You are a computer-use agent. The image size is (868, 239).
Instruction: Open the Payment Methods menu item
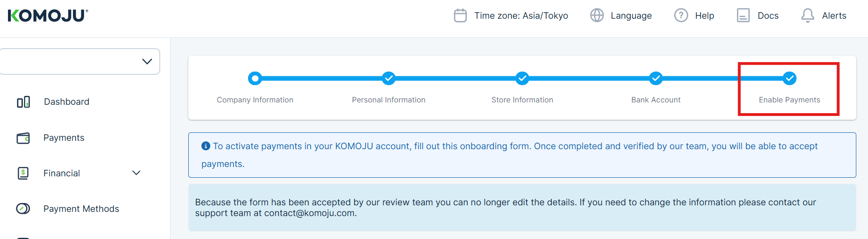[x=81, y=209]
